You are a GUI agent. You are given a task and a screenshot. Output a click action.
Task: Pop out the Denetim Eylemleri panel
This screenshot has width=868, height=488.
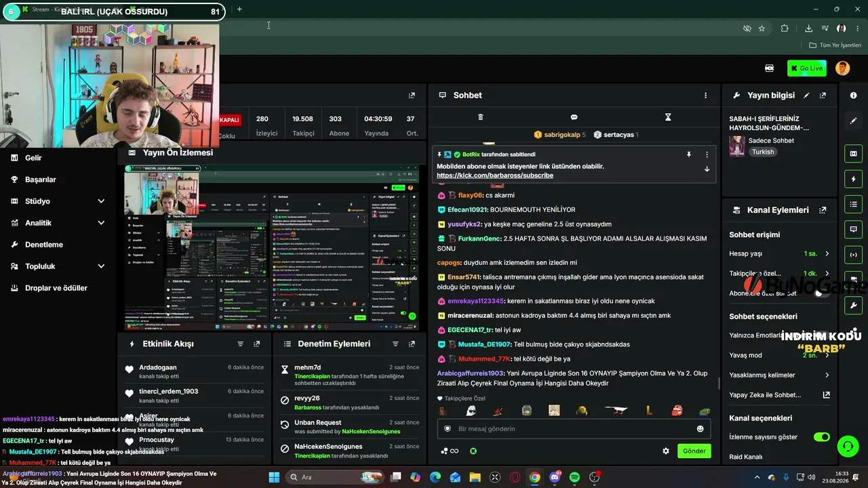pos(411,344)
